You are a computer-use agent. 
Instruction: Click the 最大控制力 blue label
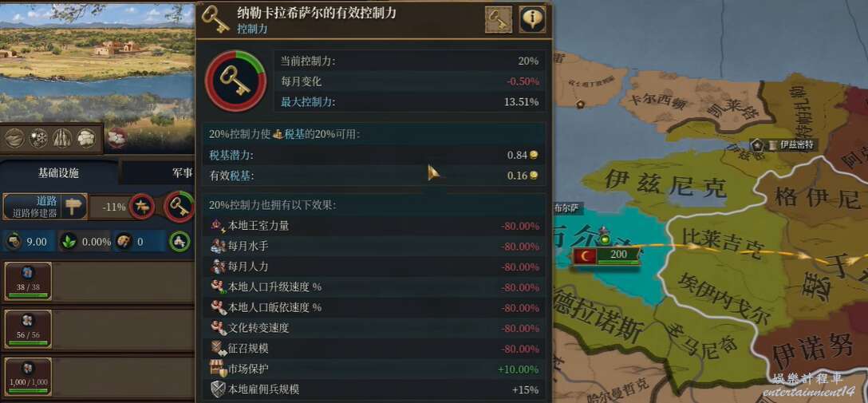[307, 102]
